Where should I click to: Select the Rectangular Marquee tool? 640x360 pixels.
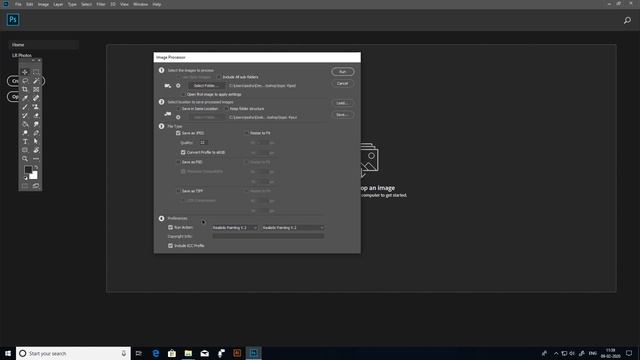(36, 72)
